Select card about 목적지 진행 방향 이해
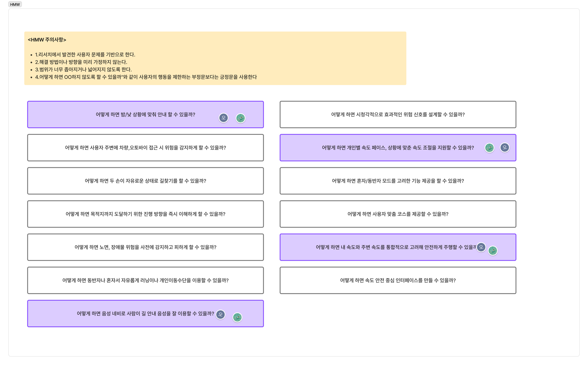The image size is (588, 365). pos(145,214)
